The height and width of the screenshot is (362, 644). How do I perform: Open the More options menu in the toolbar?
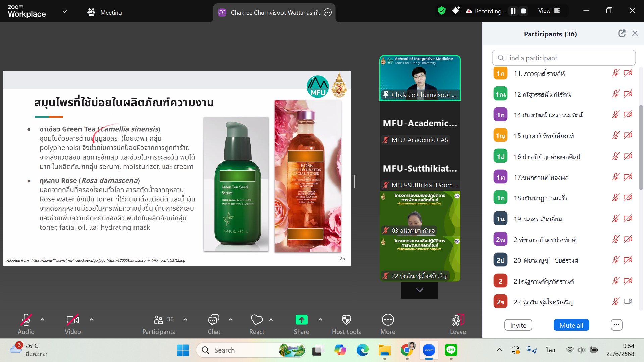(x=388, y=324)
